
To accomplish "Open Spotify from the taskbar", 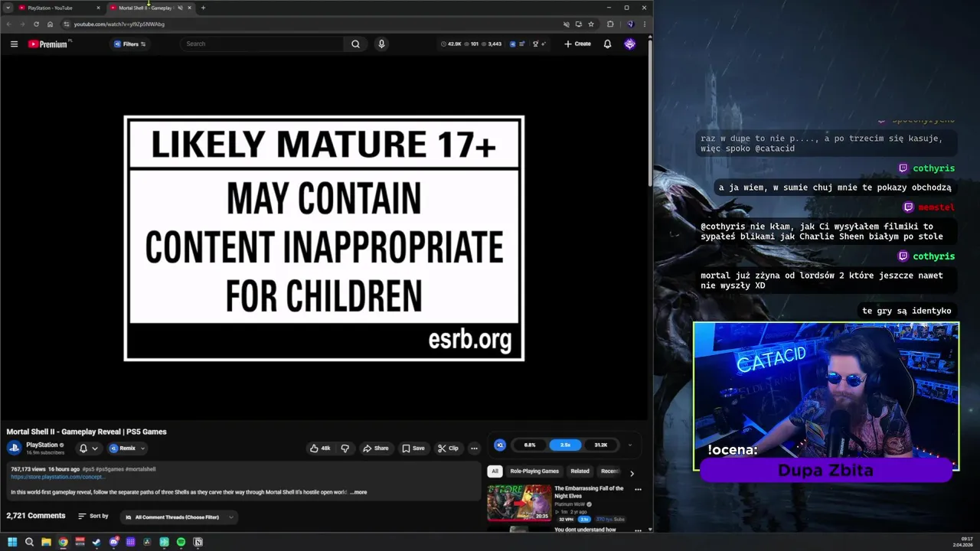I will click(x=181, y=542).
